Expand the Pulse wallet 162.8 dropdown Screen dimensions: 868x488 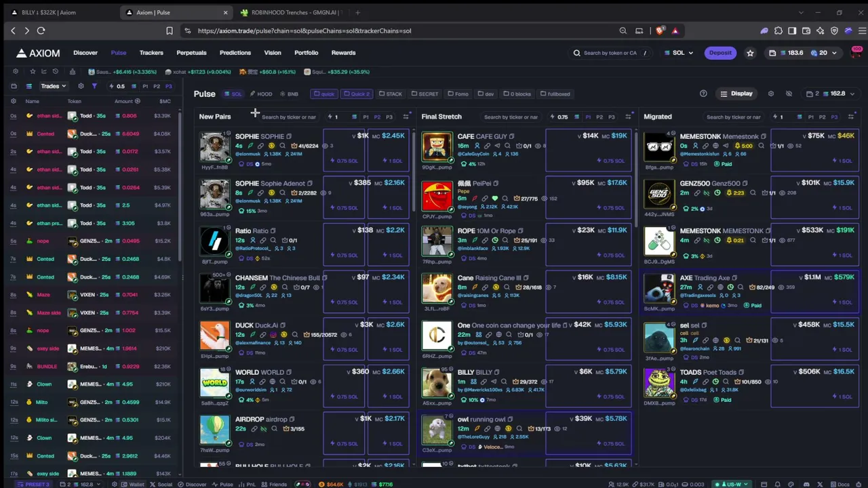pos(830,94)
